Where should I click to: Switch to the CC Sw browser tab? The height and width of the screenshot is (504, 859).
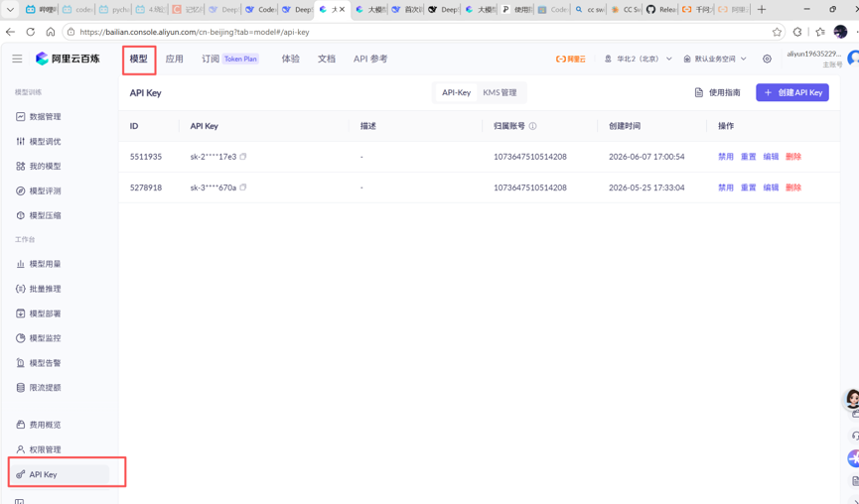click(x=626, y=9)
